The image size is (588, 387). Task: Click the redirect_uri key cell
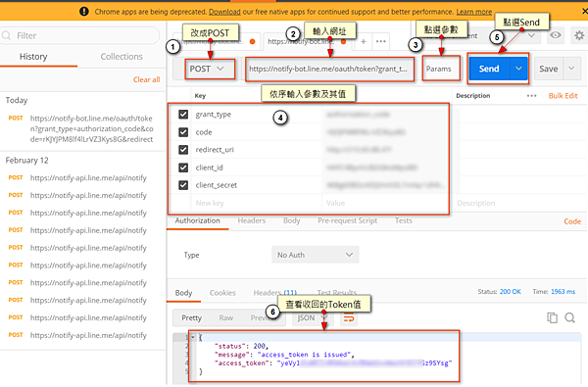[257, 150]
